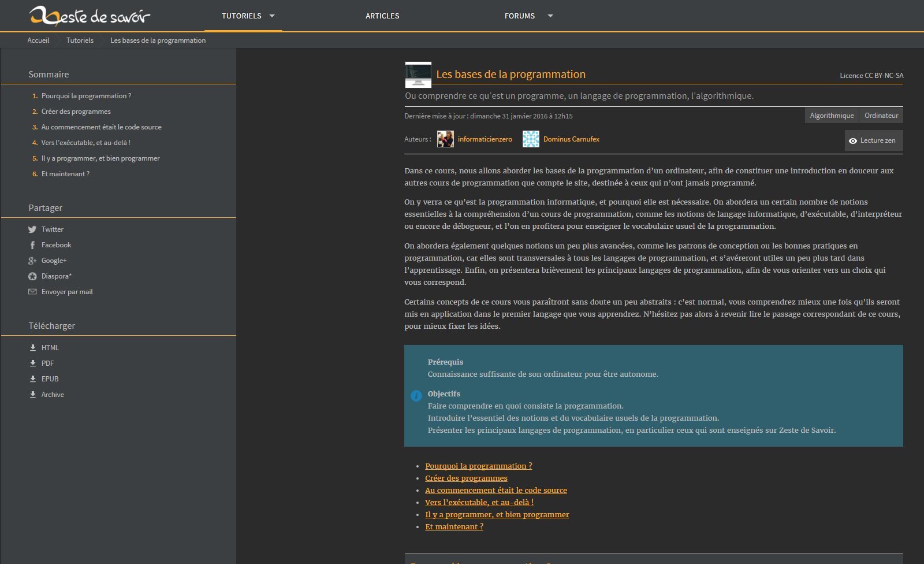This screenshot has width=924, height=564.
Task: Open the Tutoriels menu
Action: pyautogui.click(x=241, y=16)
